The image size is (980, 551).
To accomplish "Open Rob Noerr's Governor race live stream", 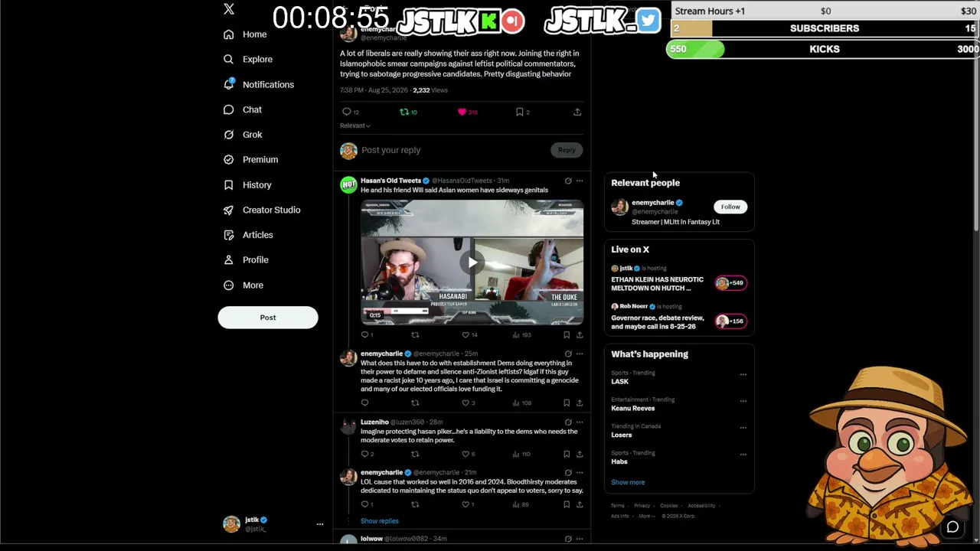I will coord(678,318).
